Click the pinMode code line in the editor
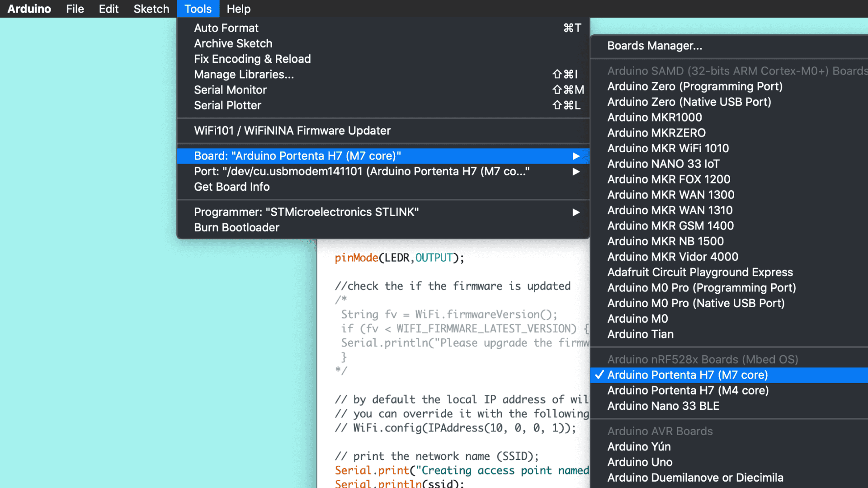This screenshot has height=488, width=868. point(399,258)
